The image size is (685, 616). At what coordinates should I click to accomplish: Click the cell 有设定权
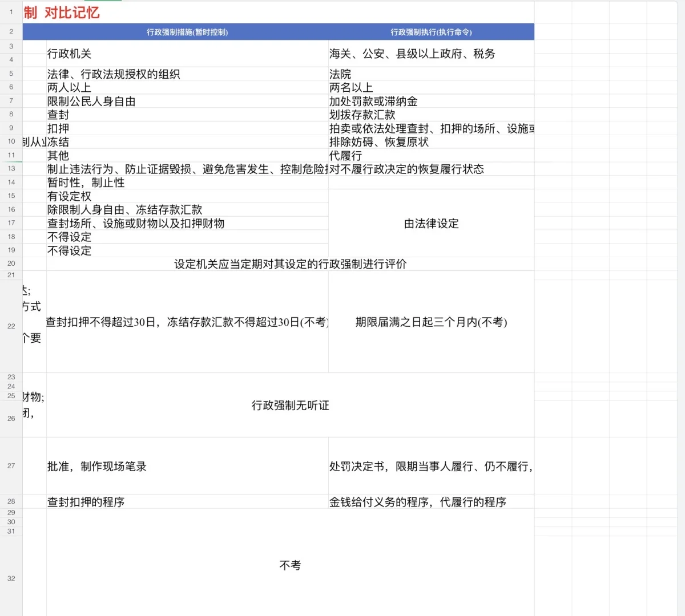[187, 196]
